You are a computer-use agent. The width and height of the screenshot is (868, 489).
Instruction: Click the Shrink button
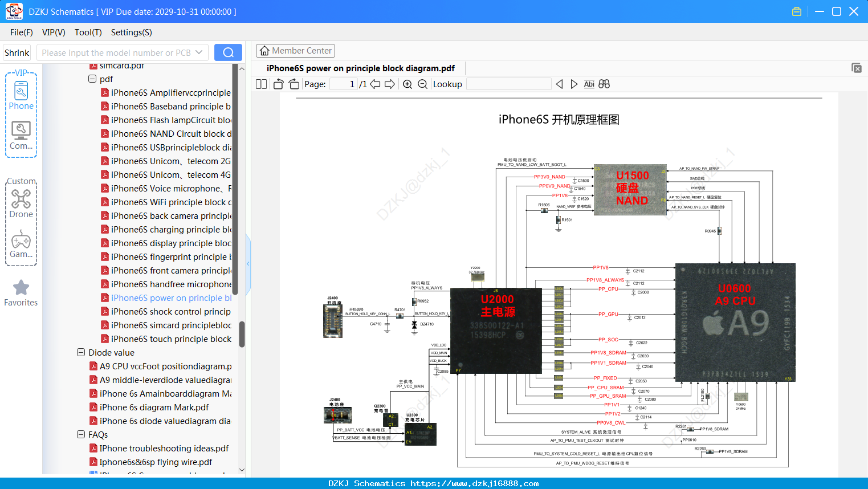pos(17,52)
